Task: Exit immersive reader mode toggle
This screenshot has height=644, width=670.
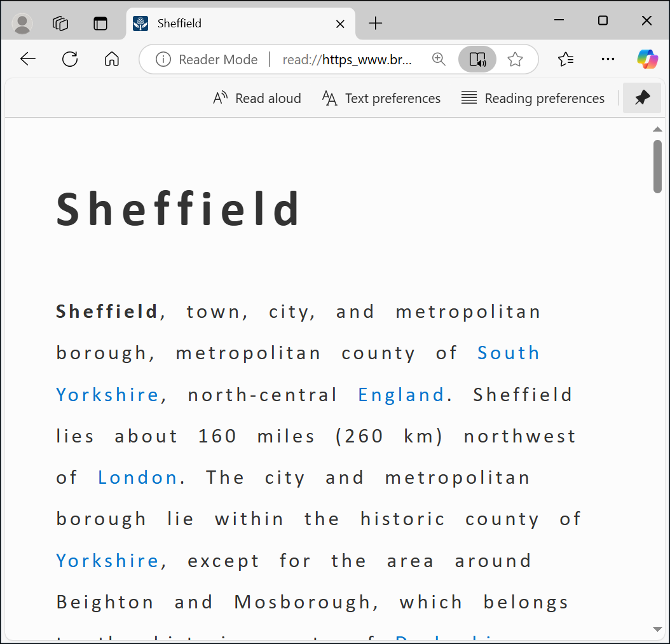Action: (x=477, y=60)
